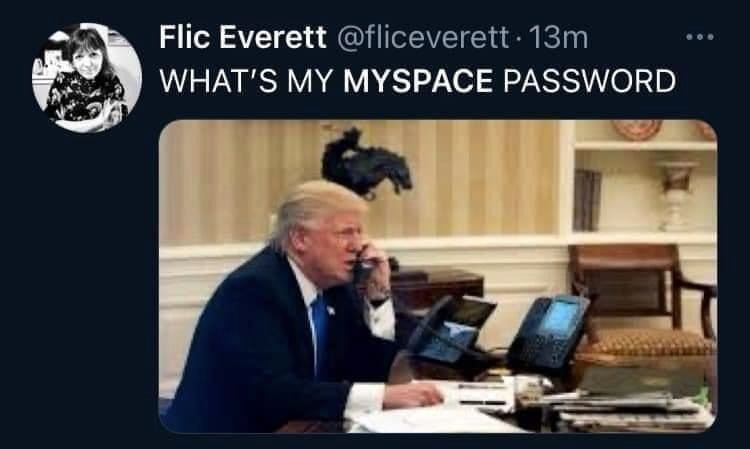
Task: Click the black horse statue in photo
Action: tap(366, 163)
